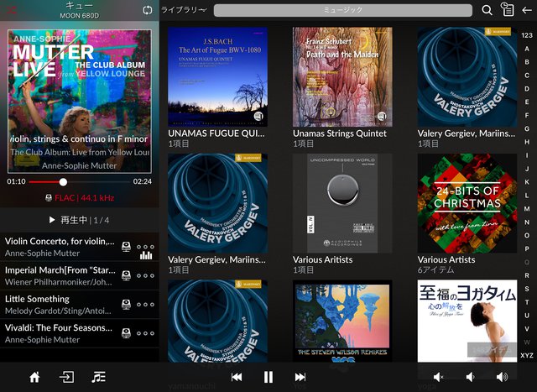The width and height of the screenshot is (537, 392).
Task: Select Vivaldi: The Four Seasons in queue
Action: (60, 333)
